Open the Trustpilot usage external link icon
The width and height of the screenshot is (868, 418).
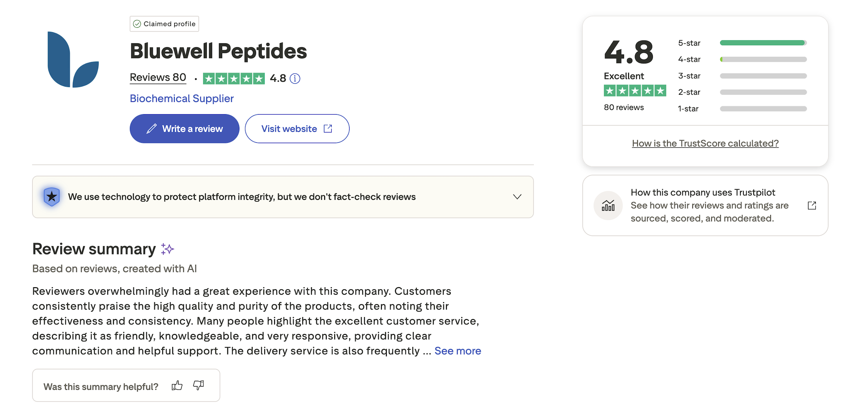[812, 205]
